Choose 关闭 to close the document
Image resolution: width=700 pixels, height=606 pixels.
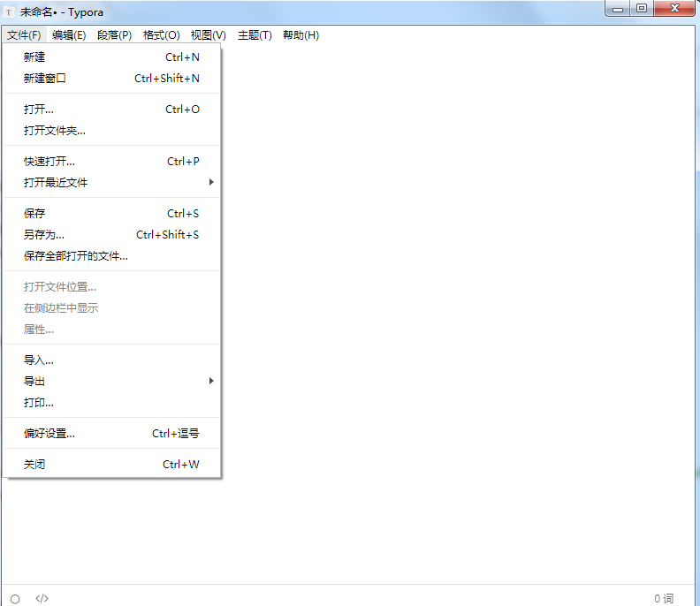pyautogui.click(x=111, y=464)
